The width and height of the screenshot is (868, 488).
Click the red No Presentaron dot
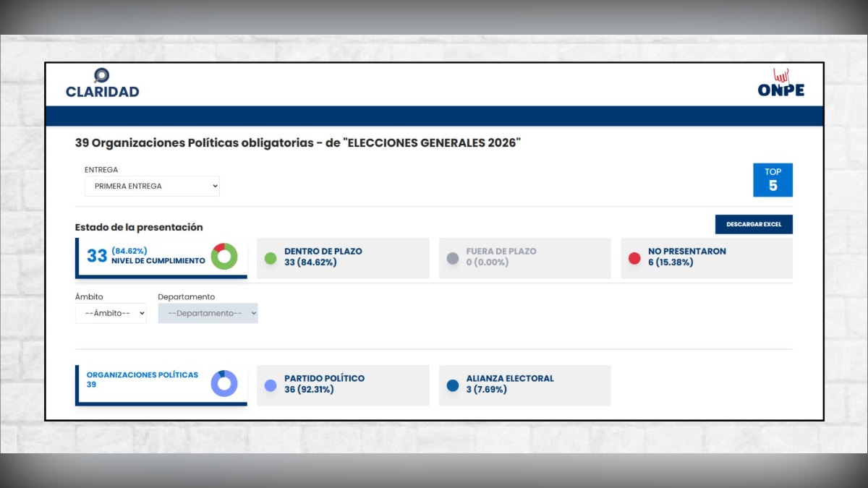coord(634,258)
